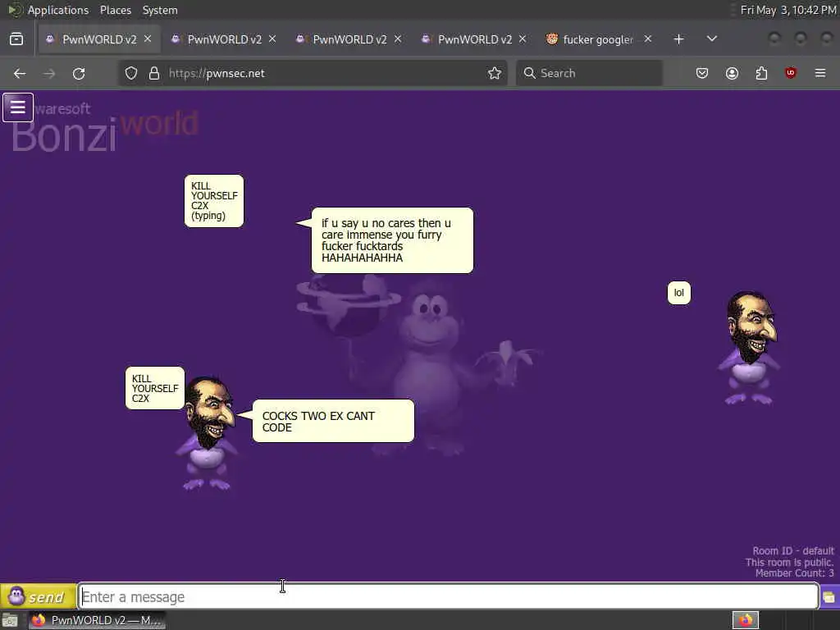This screenshot has height=630, width=840.
Task: Click the bearded character on the right
Action: coord(750,347)
